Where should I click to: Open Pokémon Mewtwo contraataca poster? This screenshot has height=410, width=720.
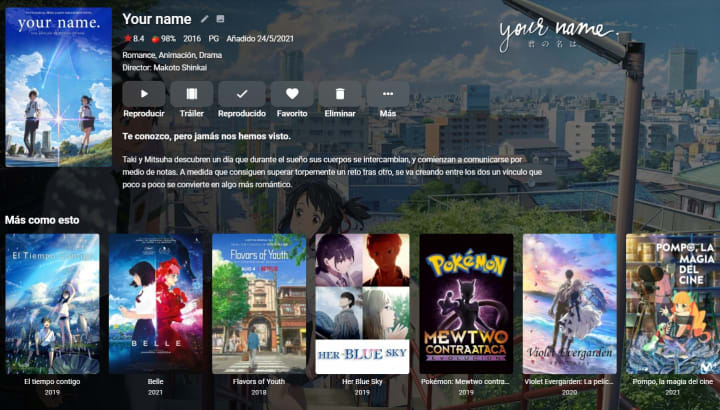466,304
